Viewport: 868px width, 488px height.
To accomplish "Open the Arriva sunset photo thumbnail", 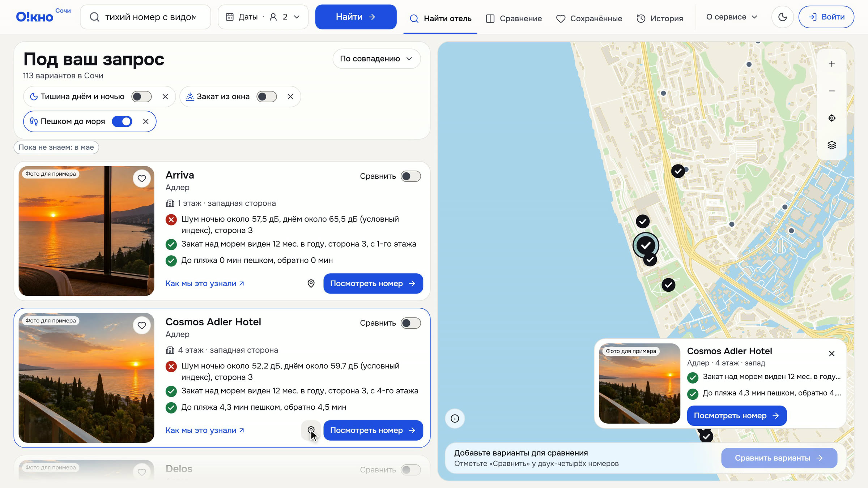I will tap(86, 231).
